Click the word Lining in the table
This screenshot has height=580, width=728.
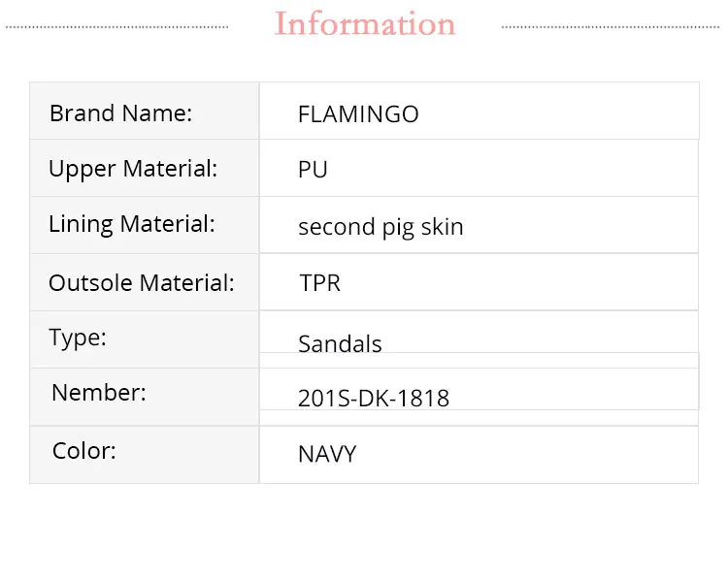point(81,224)
